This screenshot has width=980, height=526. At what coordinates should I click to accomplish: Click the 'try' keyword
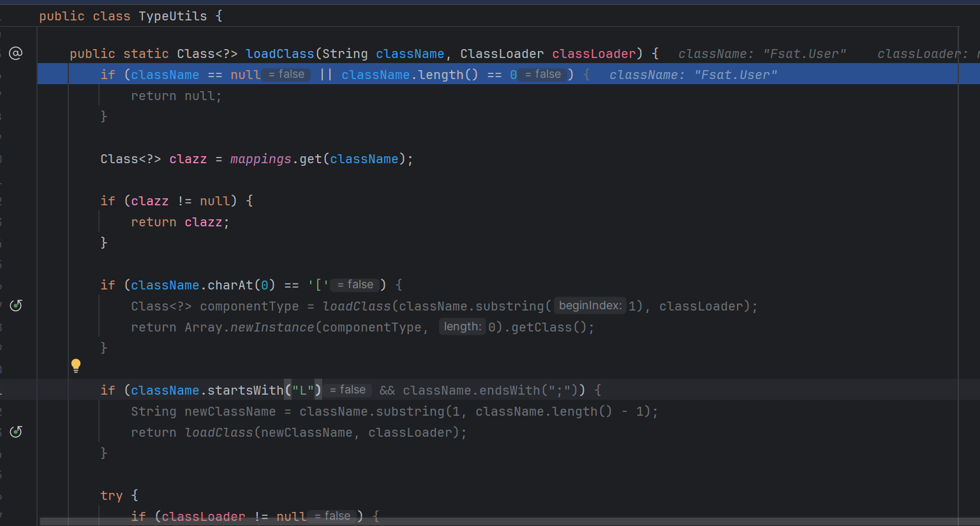pyautogui.click(x=111, y=495)
